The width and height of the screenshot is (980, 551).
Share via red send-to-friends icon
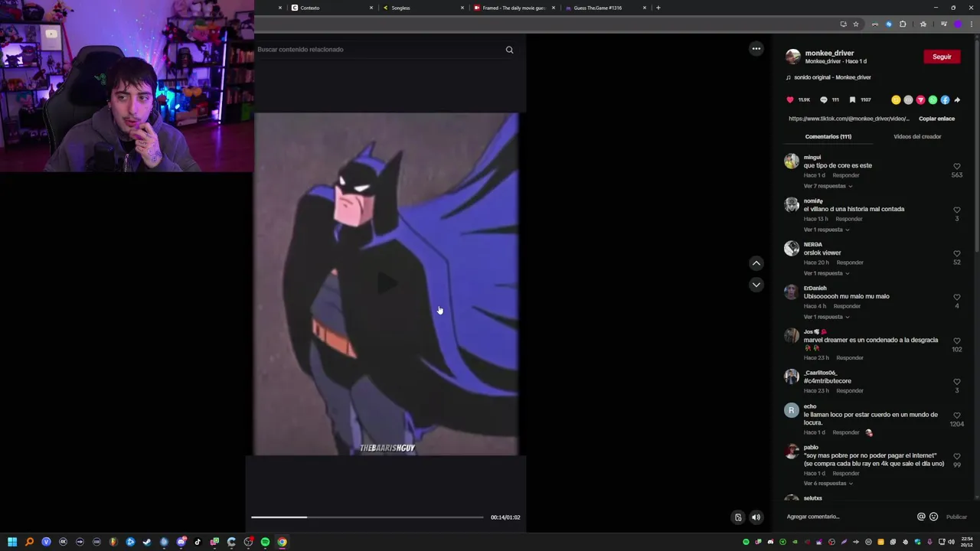tap(920, 99)
